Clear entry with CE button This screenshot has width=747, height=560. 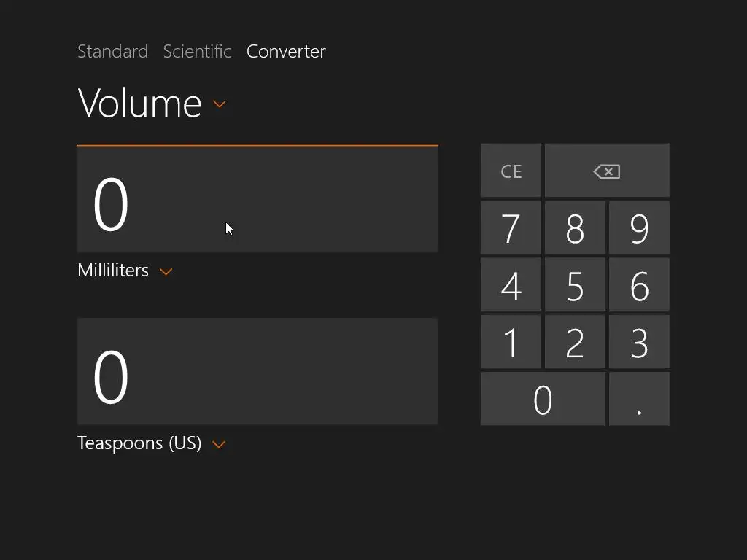[511, 171]
